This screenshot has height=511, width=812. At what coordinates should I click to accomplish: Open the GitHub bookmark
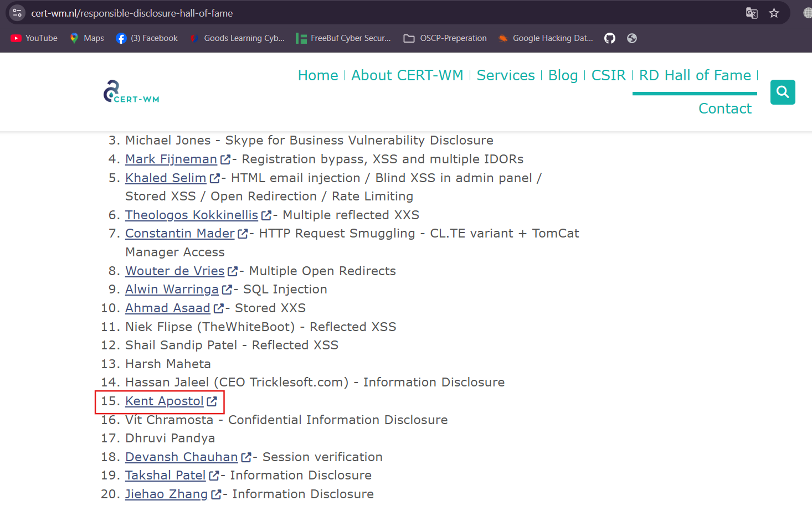coord(609,38)
